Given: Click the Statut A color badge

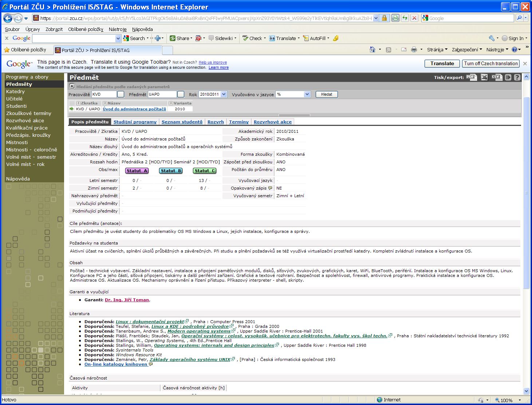Looking at the screenshot, I should pyautogui.click(x=137, y=171).
